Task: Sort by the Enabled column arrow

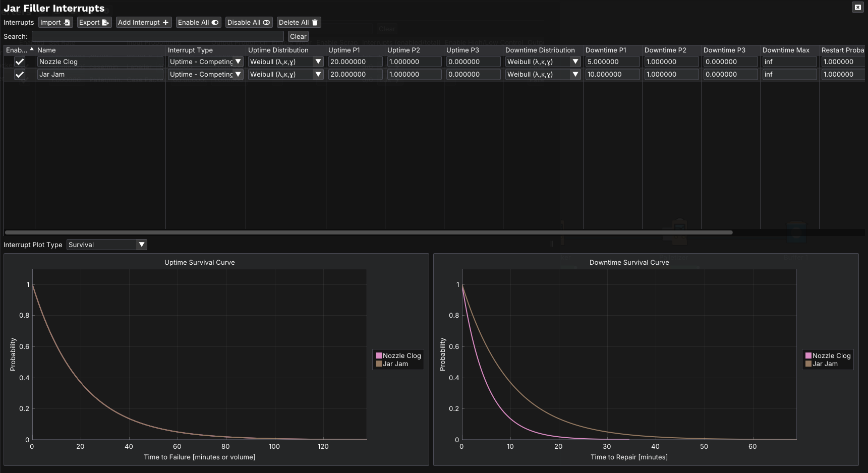Action: [x=32, y=49]
